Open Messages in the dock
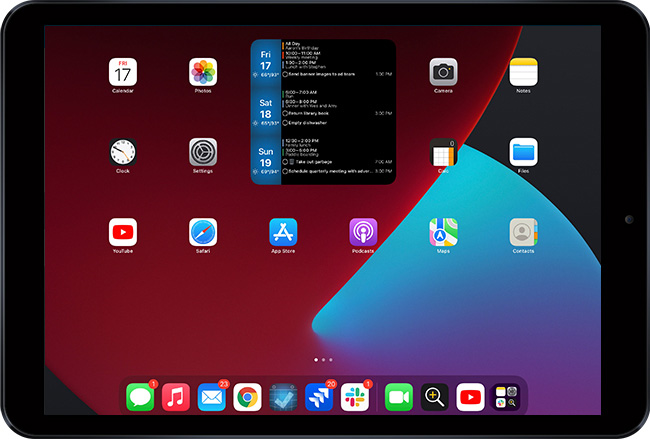The height and width of the screenshot is (439, 650). tap(140, 397)
